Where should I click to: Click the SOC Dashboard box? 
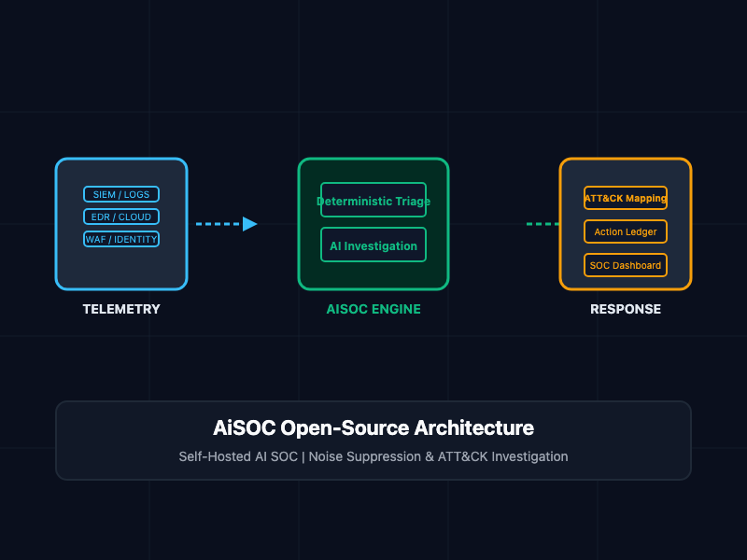[x=626, y=265]
